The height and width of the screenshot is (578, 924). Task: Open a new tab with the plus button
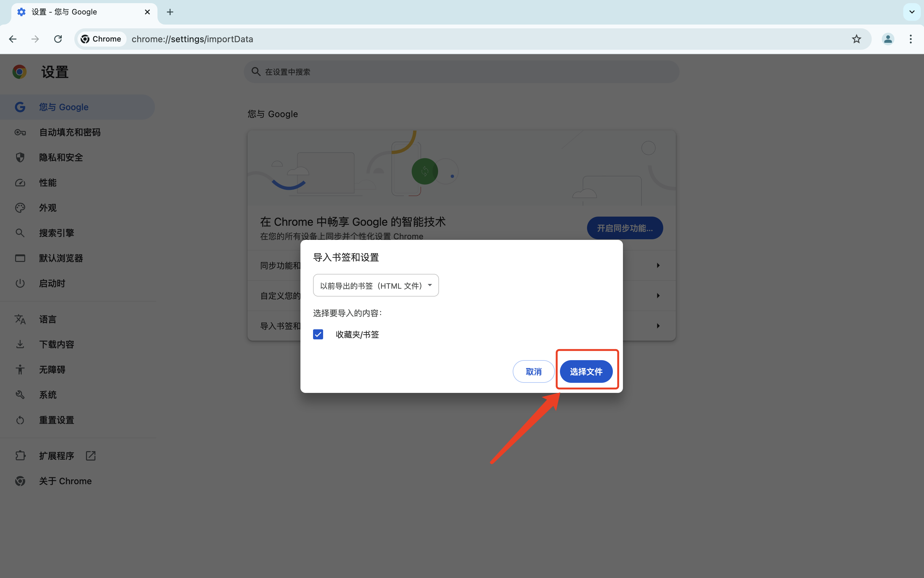(x=170, y=12)
